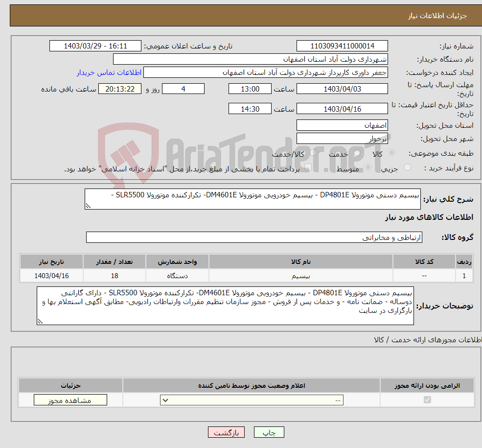Click the need number field 1103093411000014
The image size is (482, 448).
point(342,46)
